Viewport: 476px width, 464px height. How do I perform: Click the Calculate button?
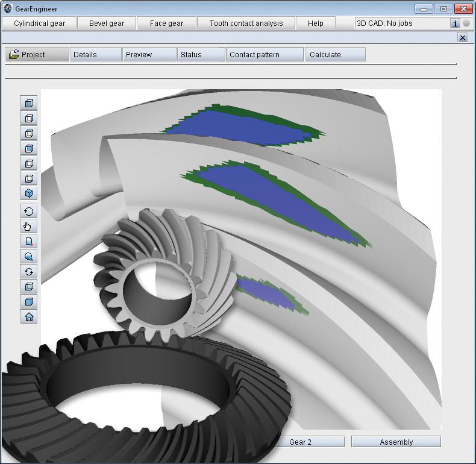tap(336, 55)
